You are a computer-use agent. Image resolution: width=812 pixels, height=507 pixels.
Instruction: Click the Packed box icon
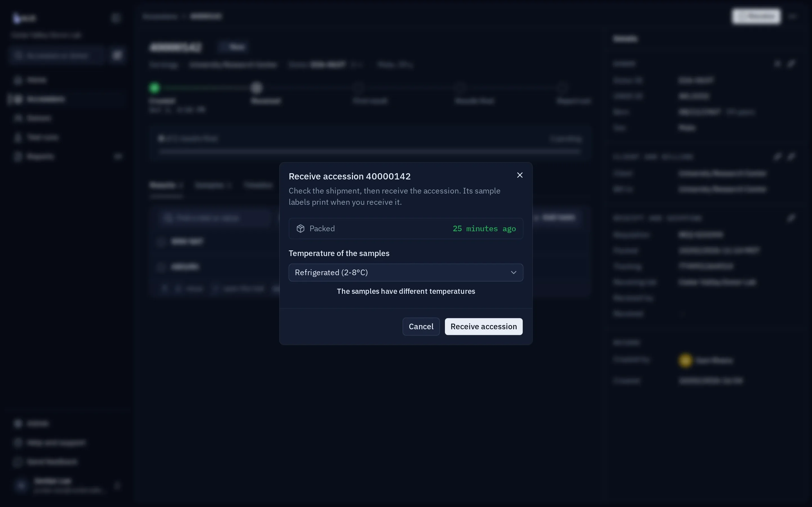[300, 229]
